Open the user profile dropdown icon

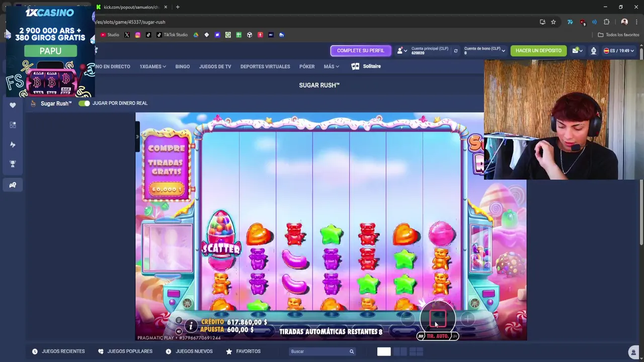(x=402, y=51)
